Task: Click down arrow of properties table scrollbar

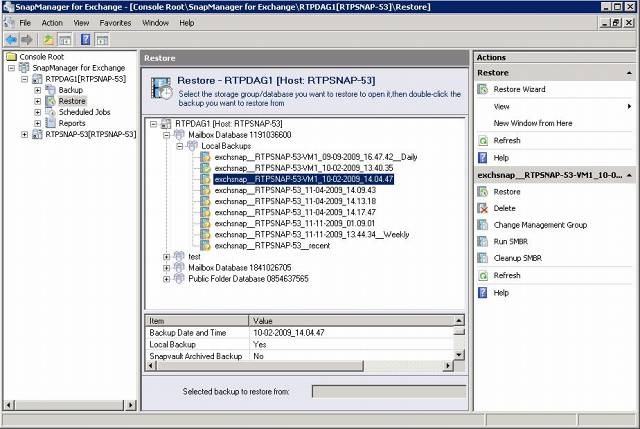Action: pyautogui.click(x=459, y=355)
